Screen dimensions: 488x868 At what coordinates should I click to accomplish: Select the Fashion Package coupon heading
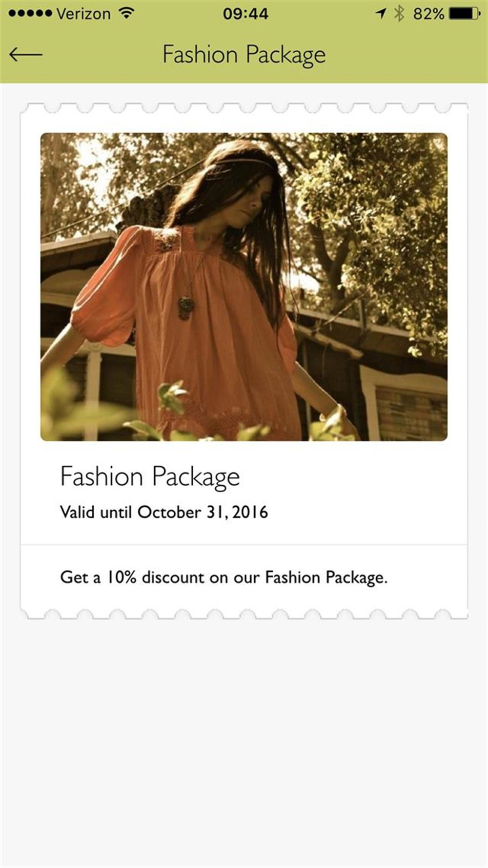tap(150, 477)
